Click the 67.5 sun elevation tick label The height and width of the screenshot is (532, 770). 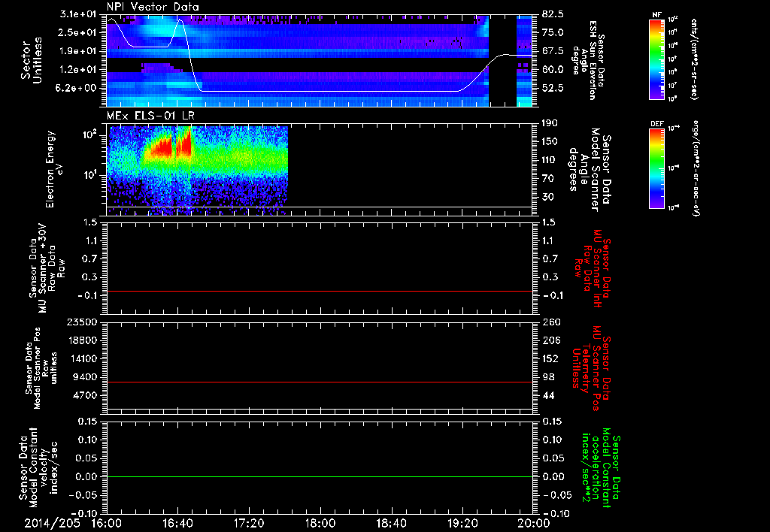(x=553, y=51)
